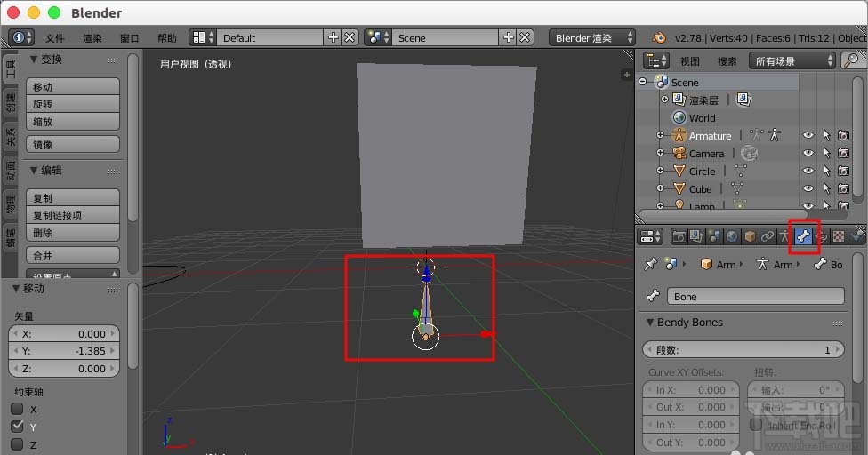The width and height of the screenshot is (868, 455).
Task: Open the Render properties tab (camera icon)
Action: tap(679, 236)
